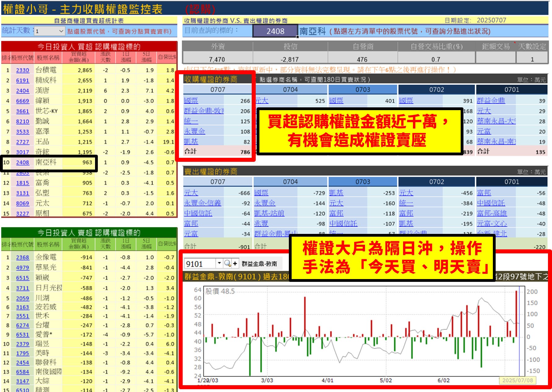Open stock code link 4979 華星光
This screenshot has width=552, height=392.
(x=23, y=268)
